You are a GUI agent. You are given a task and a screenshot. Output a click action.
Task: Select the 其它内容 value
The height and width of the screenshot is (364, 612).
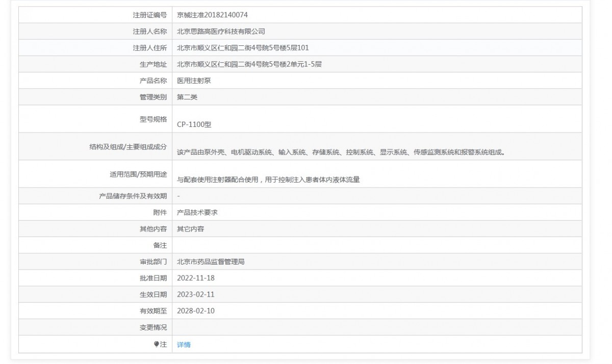tap(191, 229)
